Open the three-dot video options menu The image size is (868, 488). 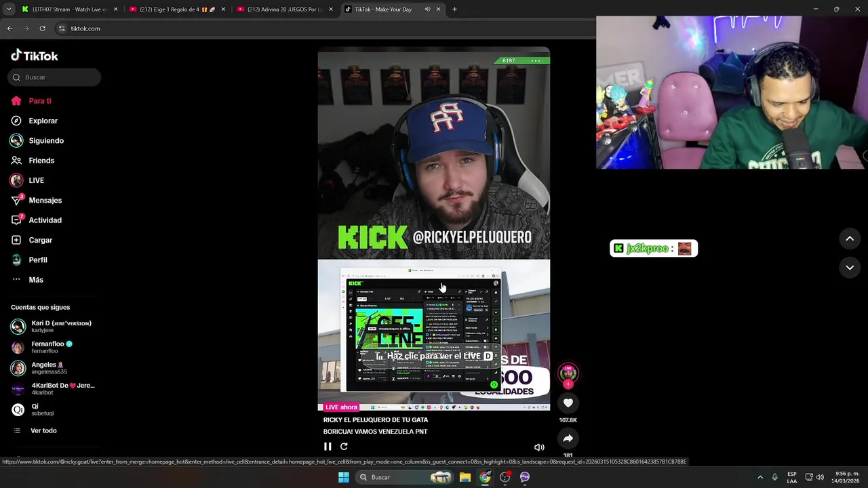coord(536,61)
